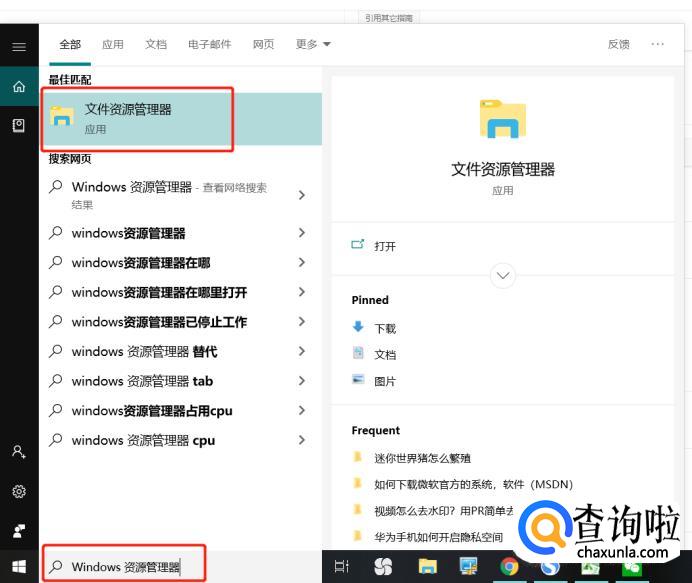Viewport: 692px width, 583px height.
Task: Click the user picture icon in sidebar
Action: (19, 530)
